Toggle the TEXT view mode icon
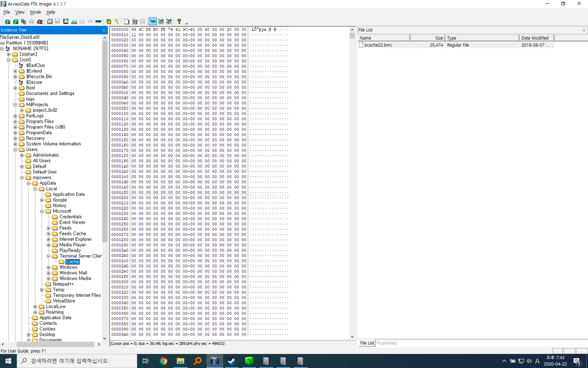The image size is (588, 368). (161, 21)
